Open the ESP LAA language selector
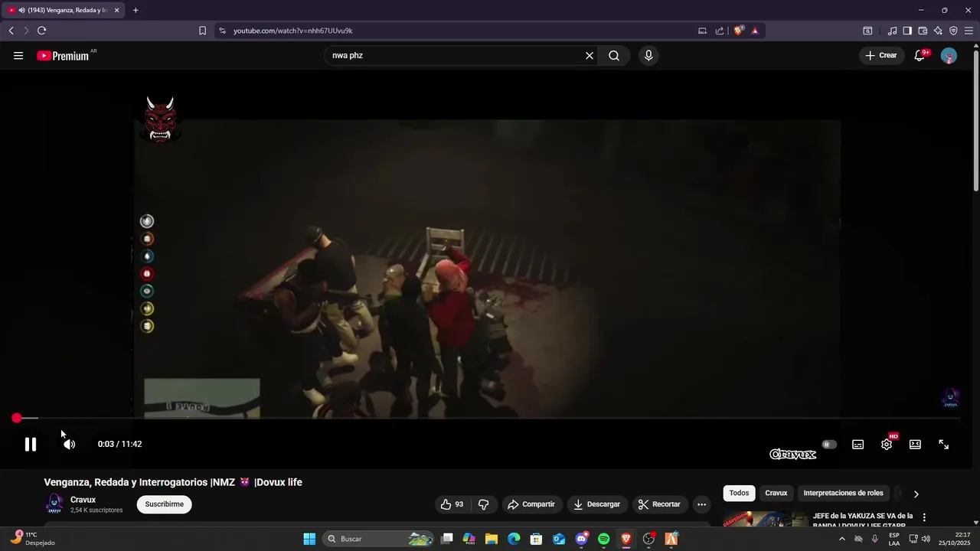The image size is (980, 551). pos(894,539)
